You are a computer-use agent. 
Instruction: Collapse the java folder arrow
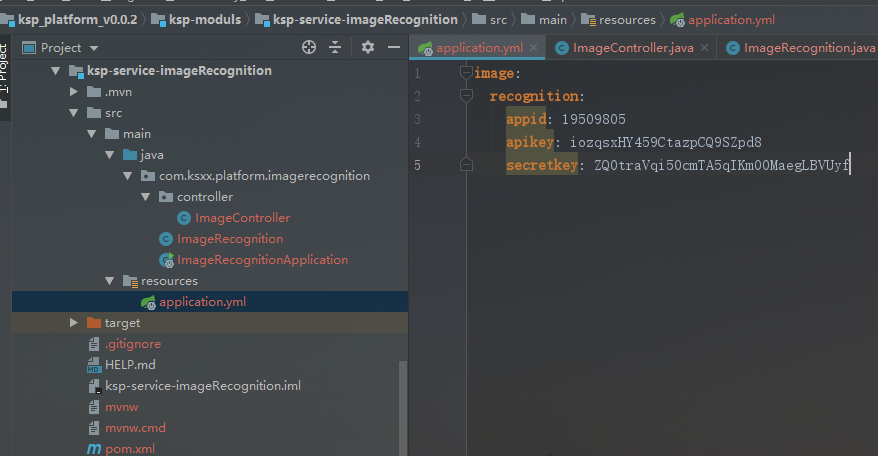109,155
